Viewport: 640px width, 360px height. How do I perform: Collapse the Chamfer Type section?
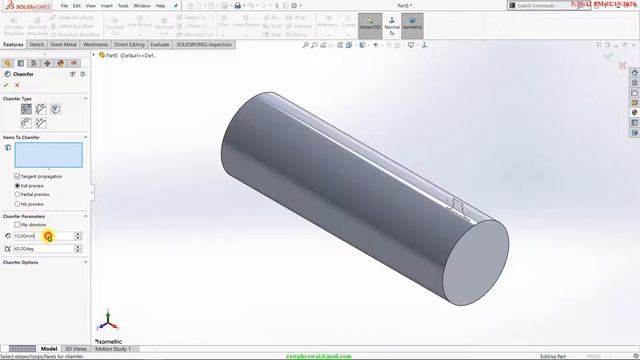point(86,99)
